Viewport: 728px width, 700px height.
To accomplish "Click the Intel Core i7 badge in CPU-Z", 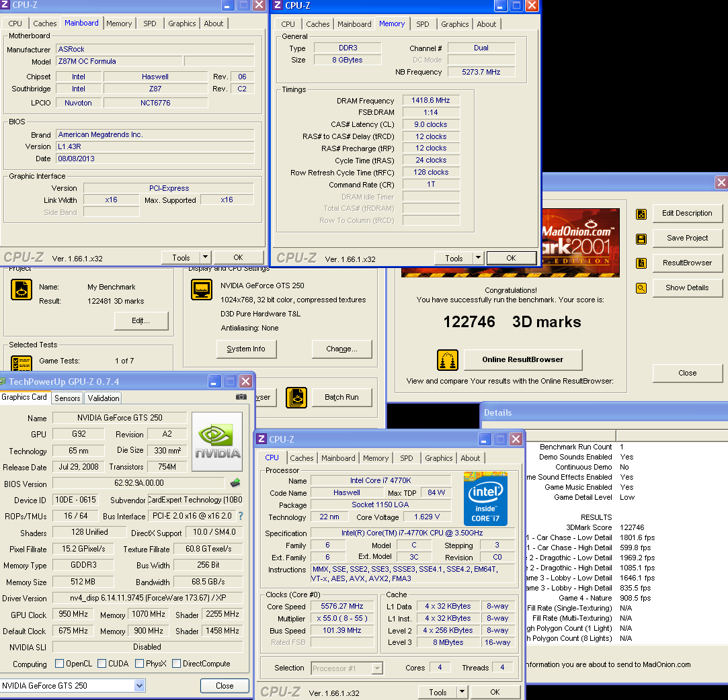I will [485, 499].
